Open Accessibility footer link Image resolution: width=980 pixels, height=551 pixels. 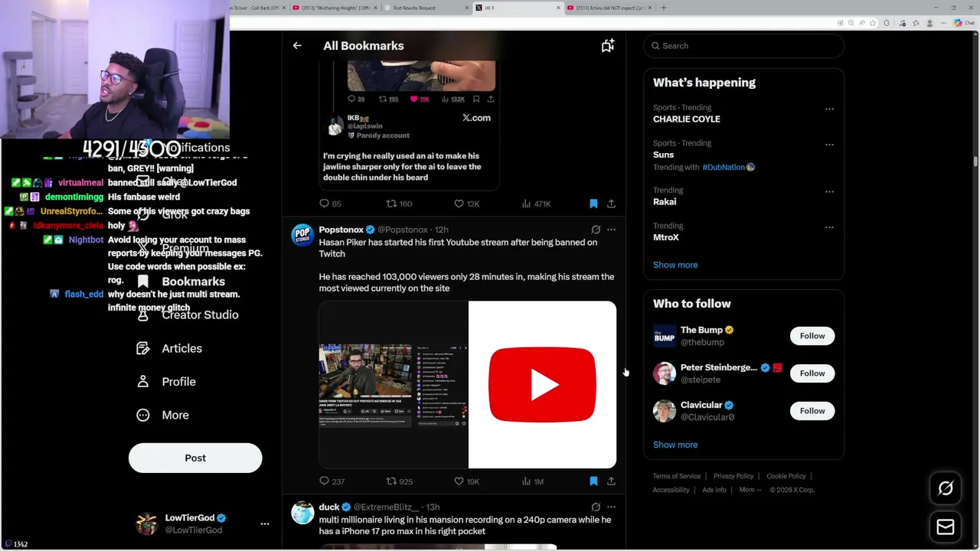tap(671, 490)
